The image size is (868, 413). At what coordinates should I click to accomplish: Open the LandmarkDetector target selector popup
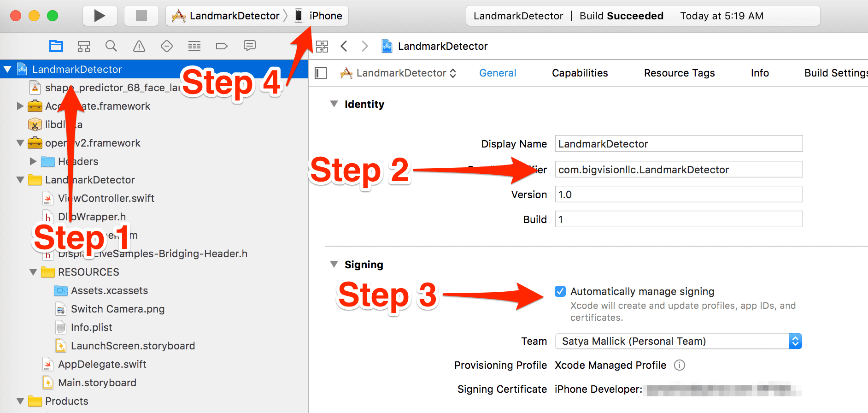tap(398, 73)
